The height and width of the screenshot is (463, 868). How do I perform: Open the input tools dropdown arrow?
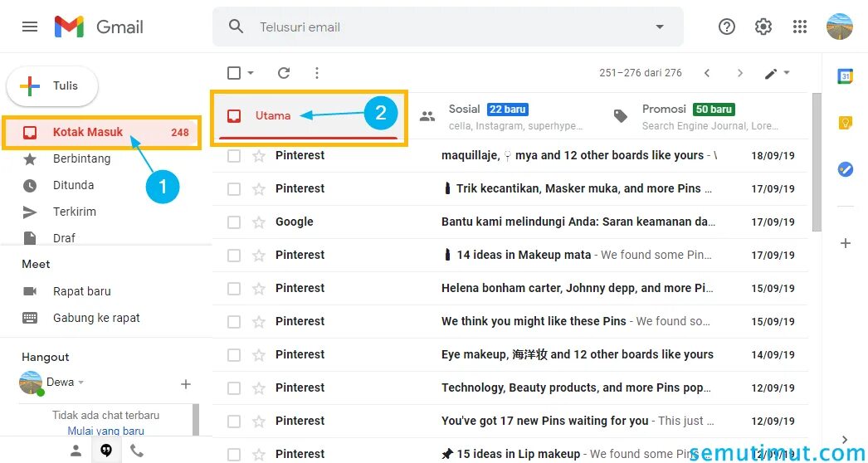tap(786, 72)
